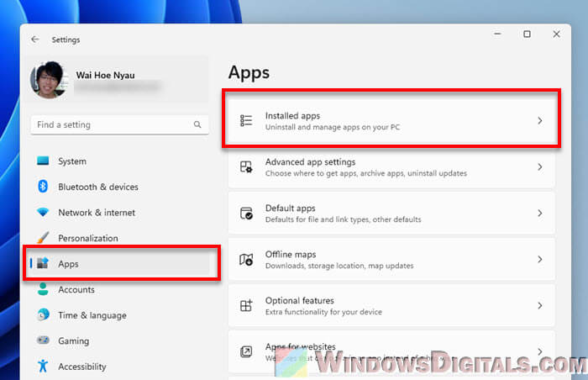Open Default apps

(x=391, y=214)
